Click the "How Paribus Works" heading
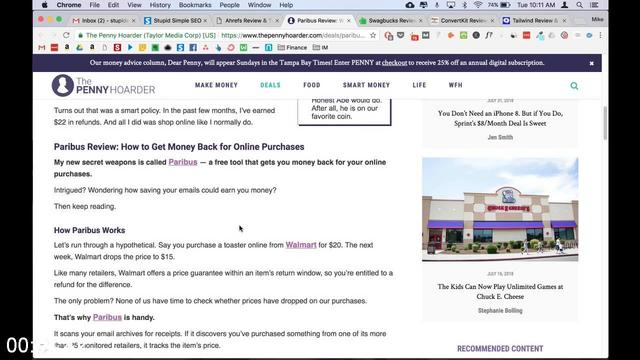Screen dimensions: 640x360 (89, 230)
